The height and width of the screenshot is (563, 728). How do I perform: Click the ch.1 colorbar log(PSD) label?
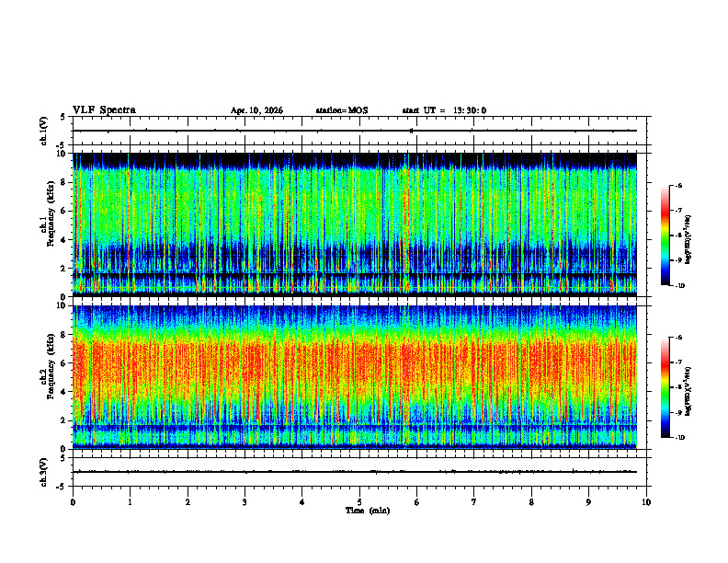[688, 240]
